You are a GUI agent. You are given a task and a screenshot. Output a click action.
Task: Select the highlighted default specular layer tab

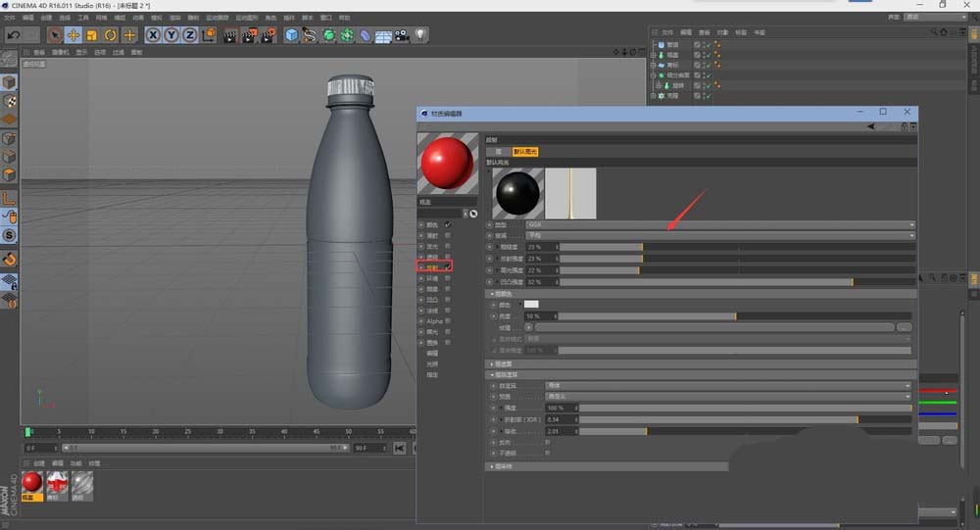tap(526, 152)
